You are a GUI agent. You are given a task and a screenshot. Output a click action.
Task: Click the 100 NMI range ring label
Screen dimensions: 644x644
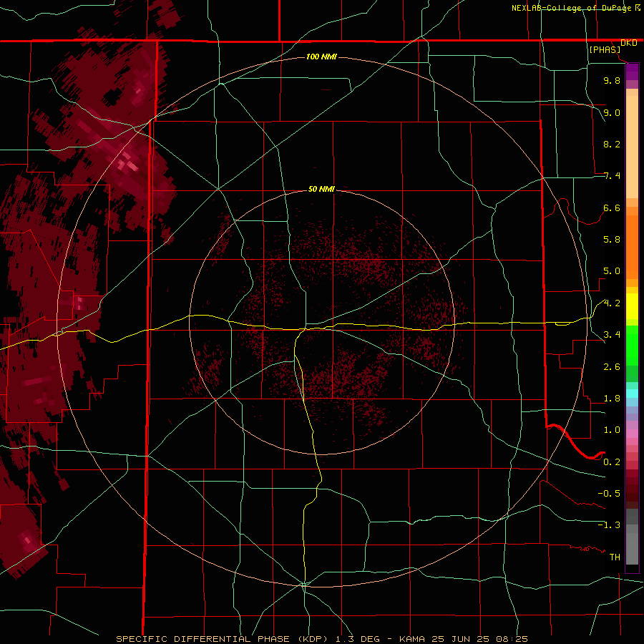[321, 57]
